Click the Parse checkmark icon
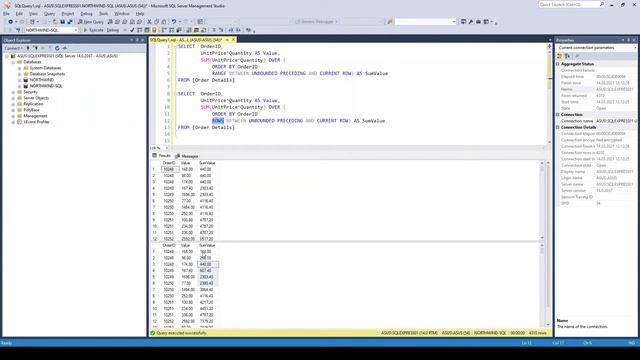640x360 pixels. tap(132, 30)
